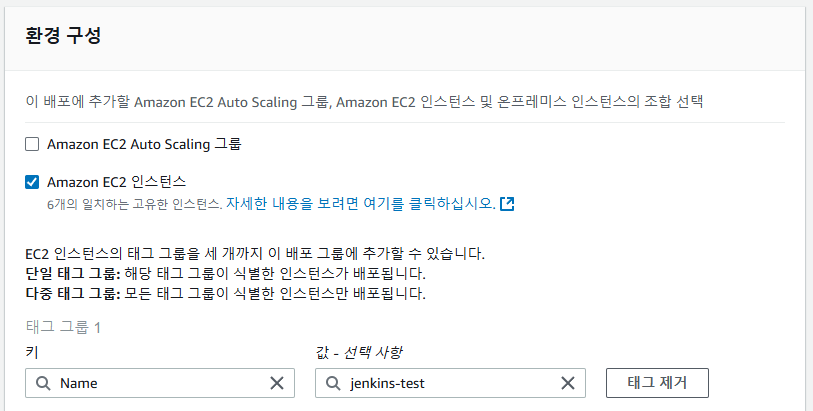Click the magnifier icon in the Name key field
The image size is (813, 411).
tap(44, 383)
